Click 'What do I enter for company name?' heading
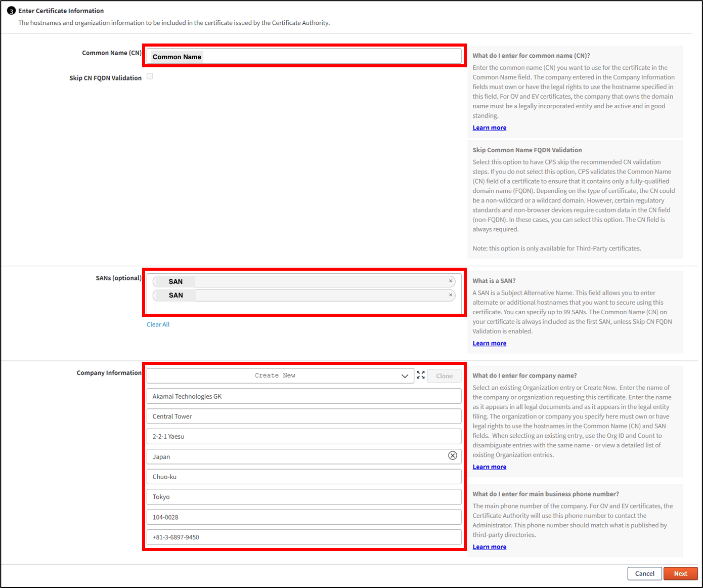703x588 pixels. (x=524, y=376)
